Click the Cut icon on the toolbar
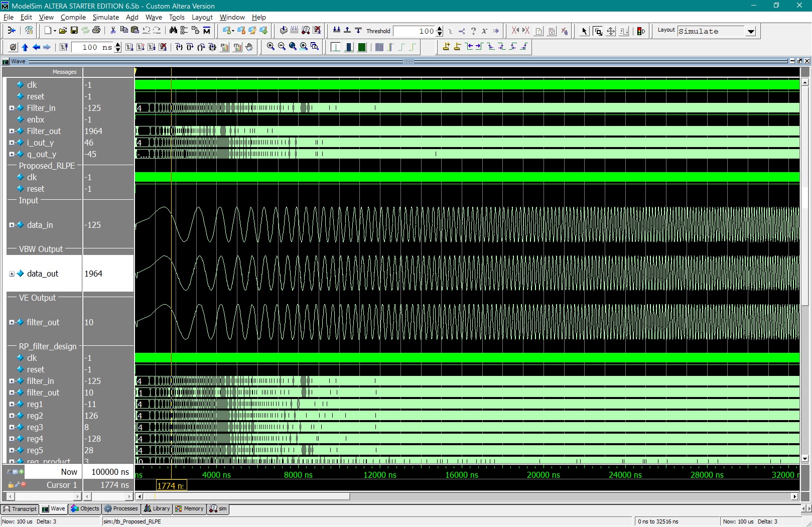 pos(113,31)
